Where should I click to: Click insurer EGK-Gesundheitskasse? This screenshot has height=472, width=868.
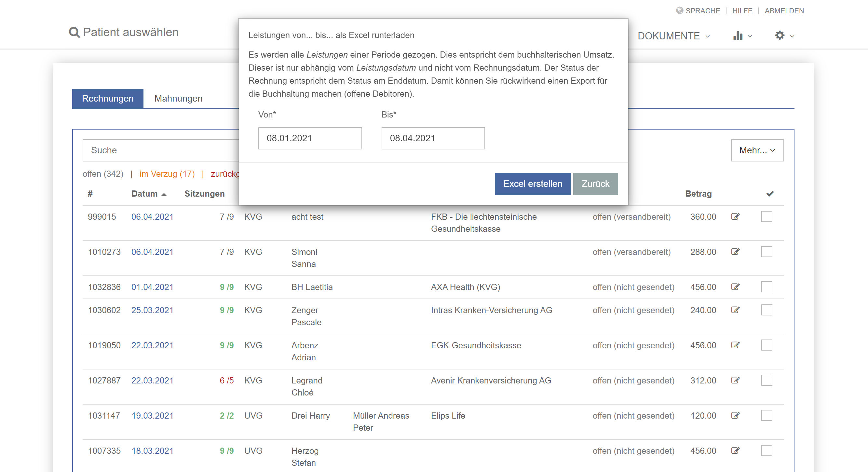pyautogui.click(x=476, y=345)
